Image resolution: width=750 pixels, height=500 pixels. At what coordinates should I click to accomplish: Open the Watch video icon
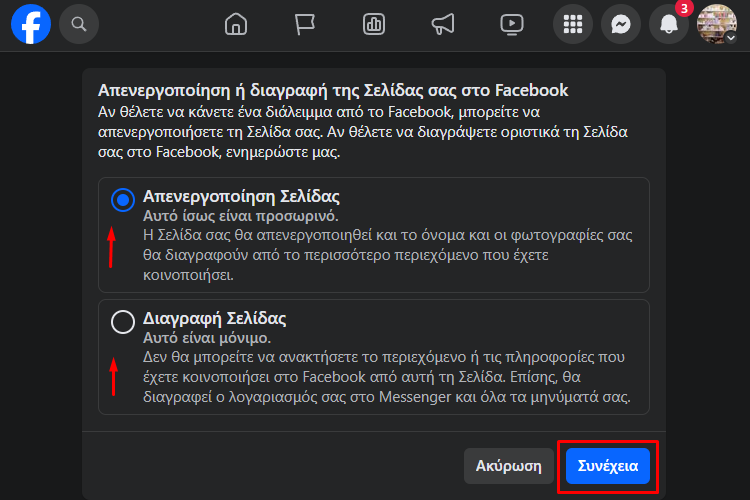click(x=512, y=24)
